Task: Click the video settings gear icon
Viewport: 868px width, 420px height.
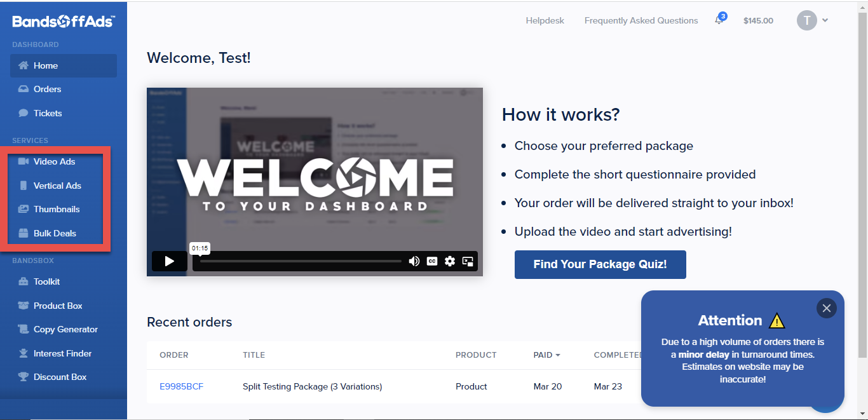Action: click(x=450, y=261)
